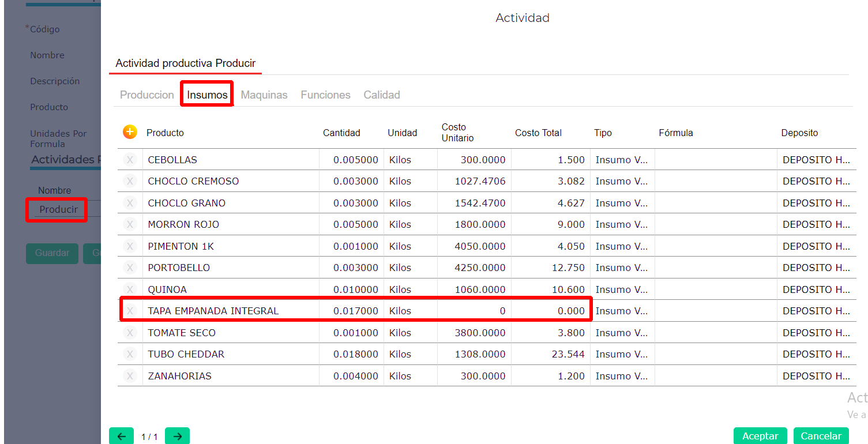This screenshot has width=868, height=444.
Task: Click the Cancelar button
Action: (x=821, y=436)
